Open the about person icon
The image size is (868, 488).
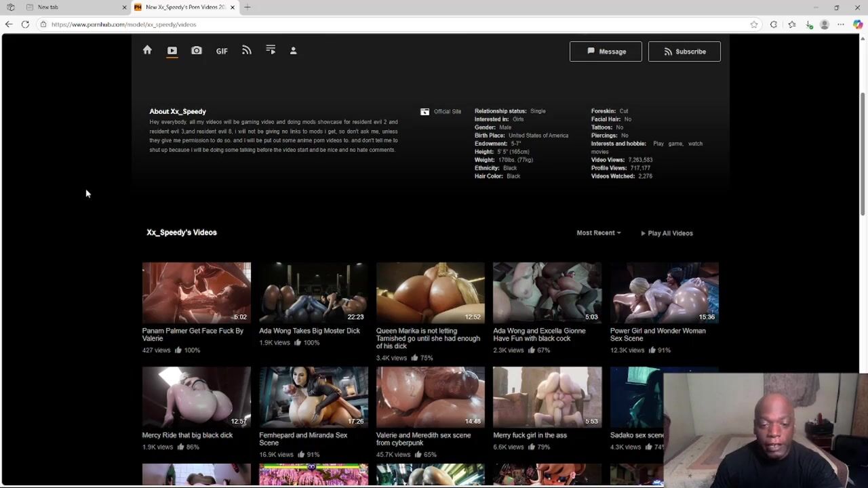pyautogui.click(x=294, y=51)
